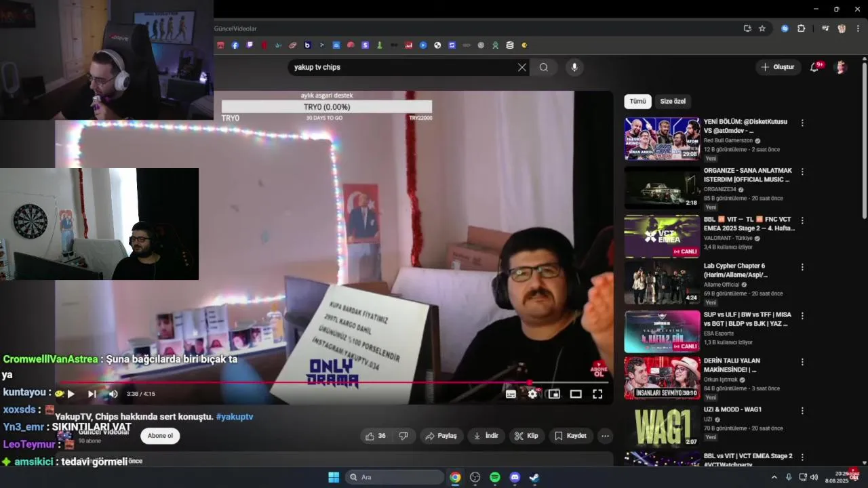Open Chrome from the taskbar
The height and width of the screenshot is (488, 868).
tap(455, 477)
